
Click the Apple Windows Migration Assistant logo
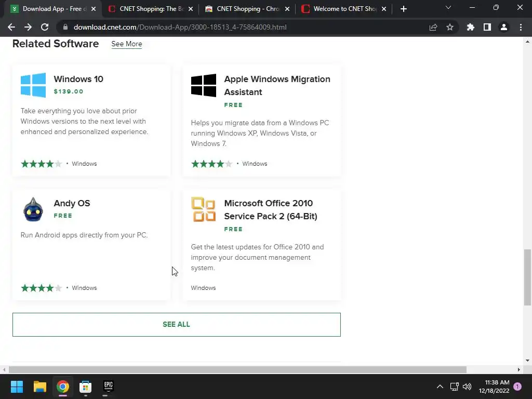(x=204, y=85)
